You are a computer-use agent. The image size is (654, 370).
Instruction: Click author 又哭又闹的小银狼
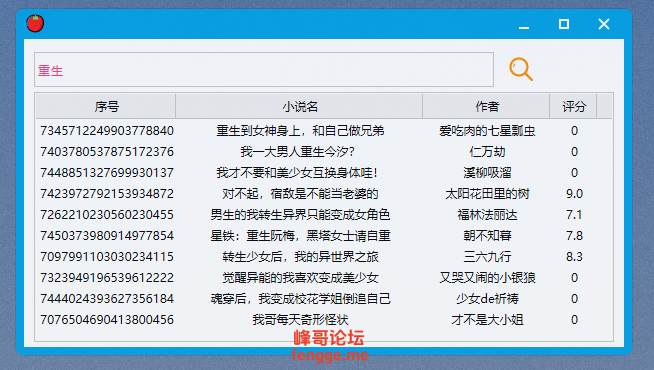[487, 278]
